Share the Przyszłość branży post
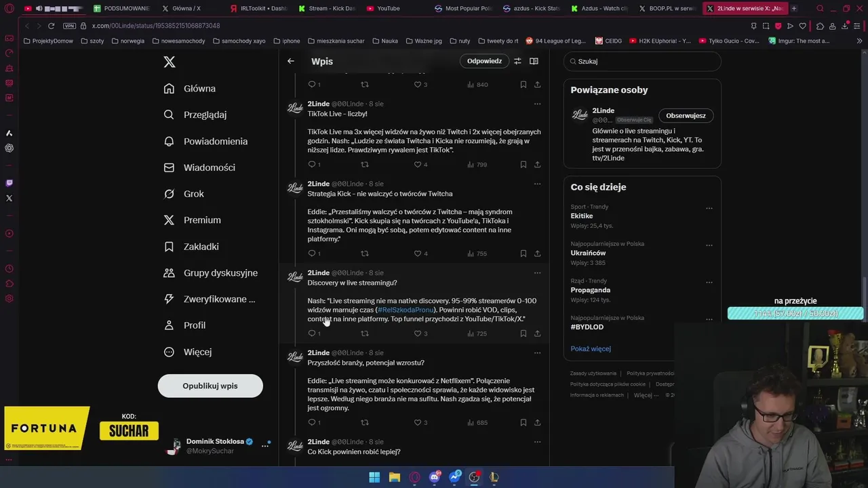Viewport: 868px width, 488px height. tap(537, 422)
